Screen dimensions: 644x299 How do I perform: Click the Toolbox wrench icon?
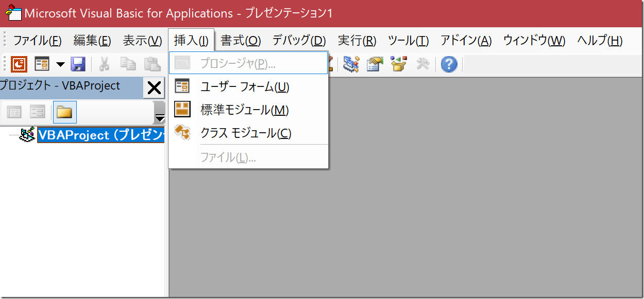point(423,64)
